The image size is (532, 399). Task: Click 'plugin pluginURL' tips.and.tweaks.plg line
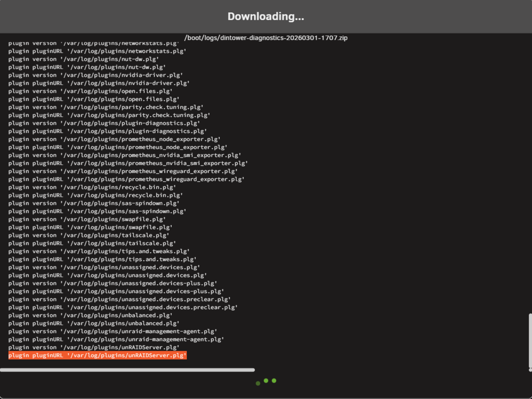(103, 259)
